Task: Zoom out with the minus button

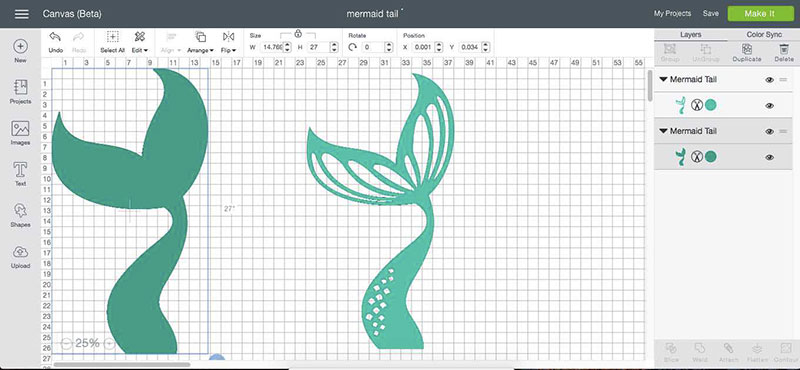Action: [x=65, y=343]
